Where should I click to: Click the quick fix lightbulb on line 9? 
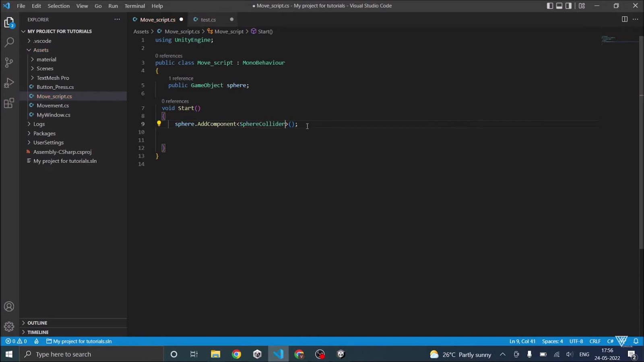tap(159, 123)
